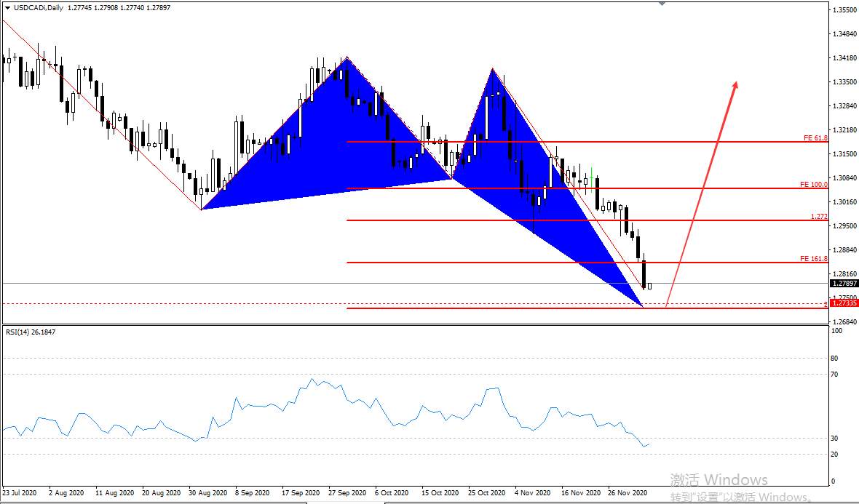Click RSI scale value 70
This screenshot has width=859, height=504.
point(835,375)
